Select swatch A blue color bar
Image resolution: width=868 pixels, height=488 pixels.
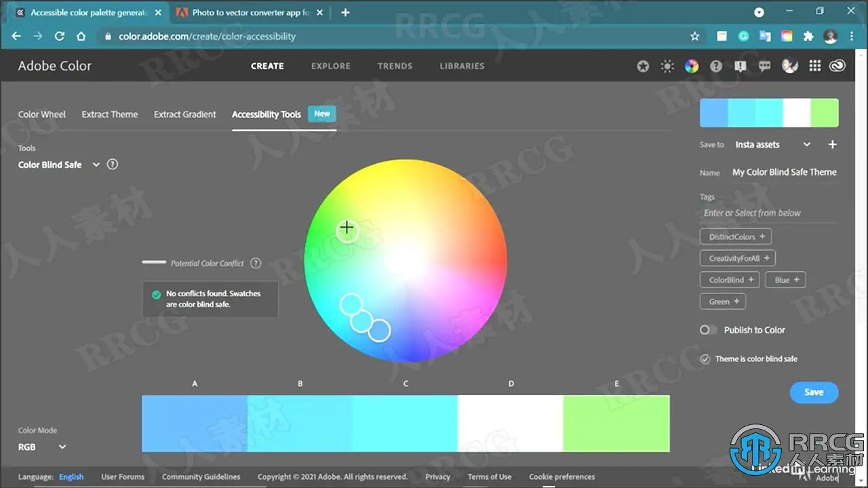195,424
